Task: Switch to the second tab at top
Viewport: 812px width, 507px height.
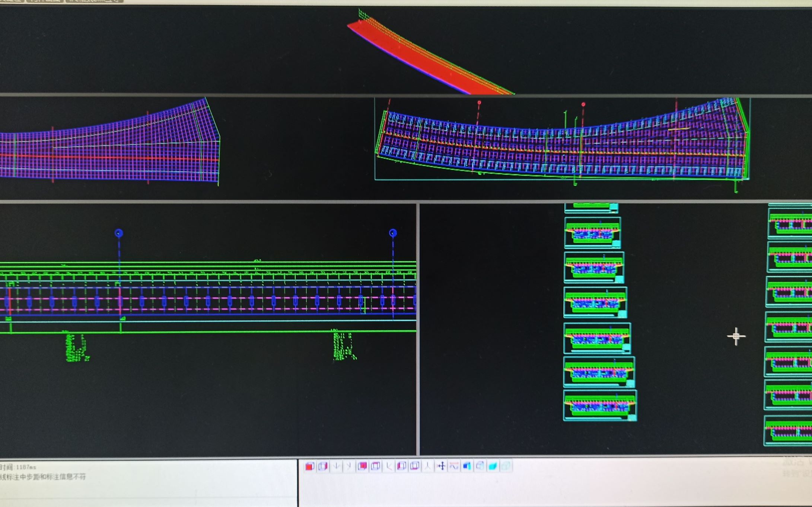Action: coord(44,1)
